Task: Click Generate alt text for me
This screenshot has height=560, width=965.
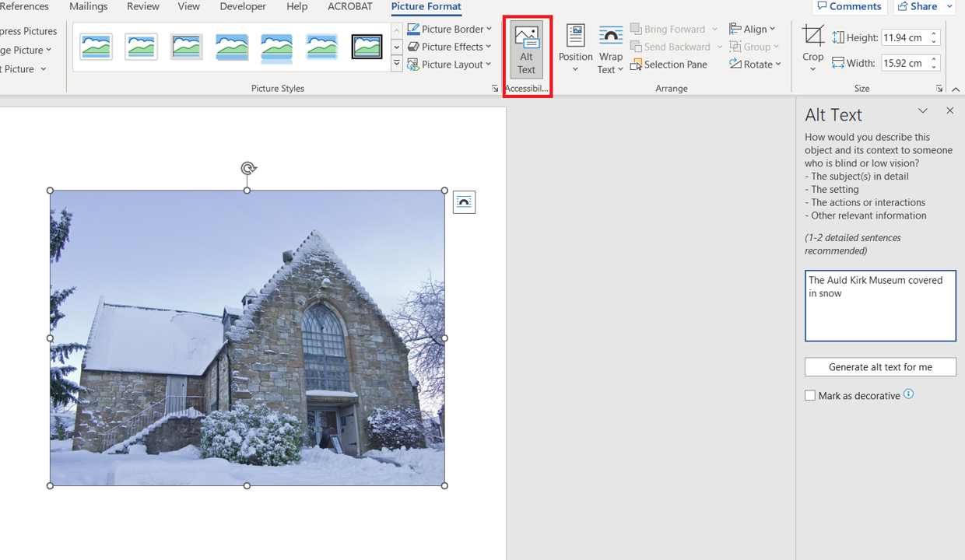Action: click(880, 367)
